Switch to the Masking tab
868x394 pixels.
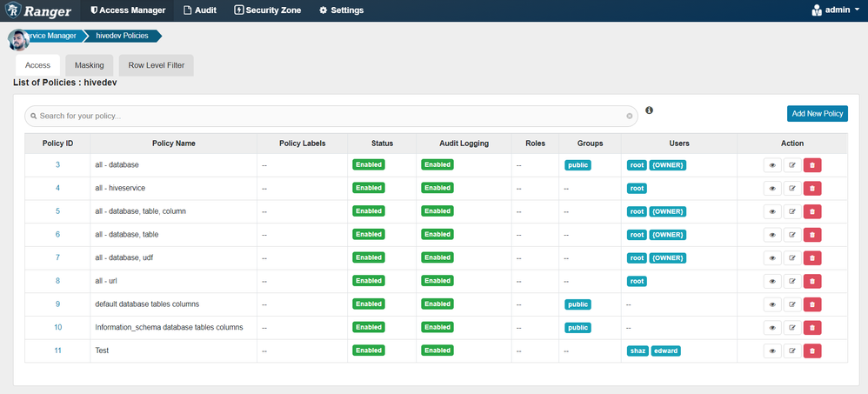[89, 65]
